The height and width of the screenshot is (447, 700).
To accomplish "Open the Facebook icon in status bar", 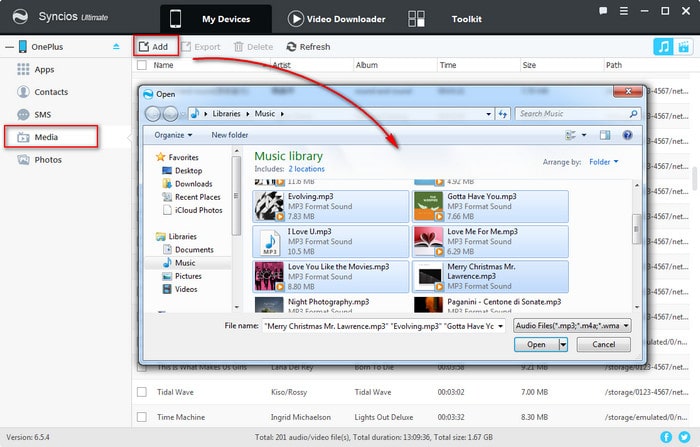I will (666, 437).
